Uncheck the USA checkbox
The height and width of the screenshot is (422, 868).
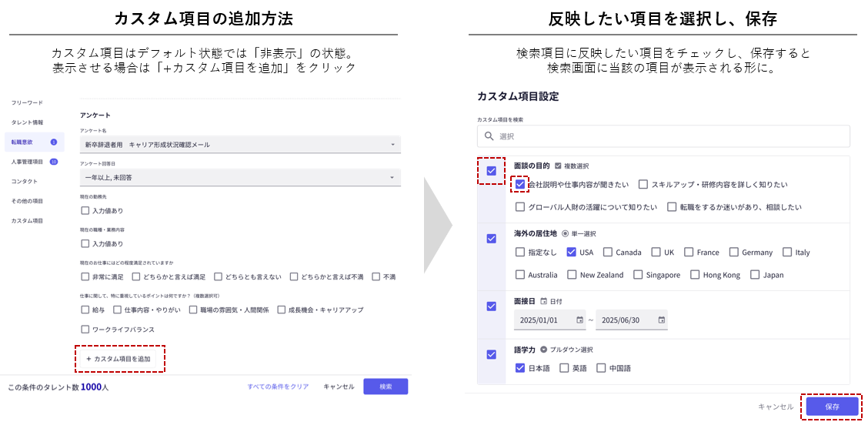tap(571, 252)
